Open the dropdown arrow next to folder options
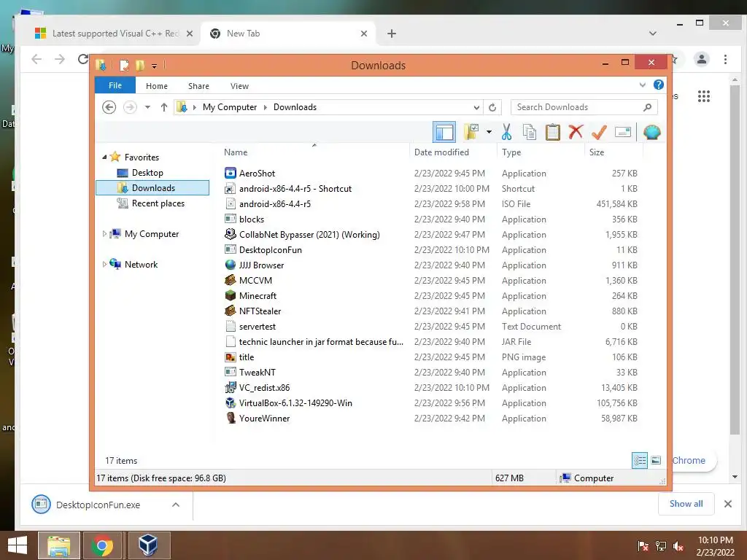Screen dimensions: 747x560 [x=489, y=132]
